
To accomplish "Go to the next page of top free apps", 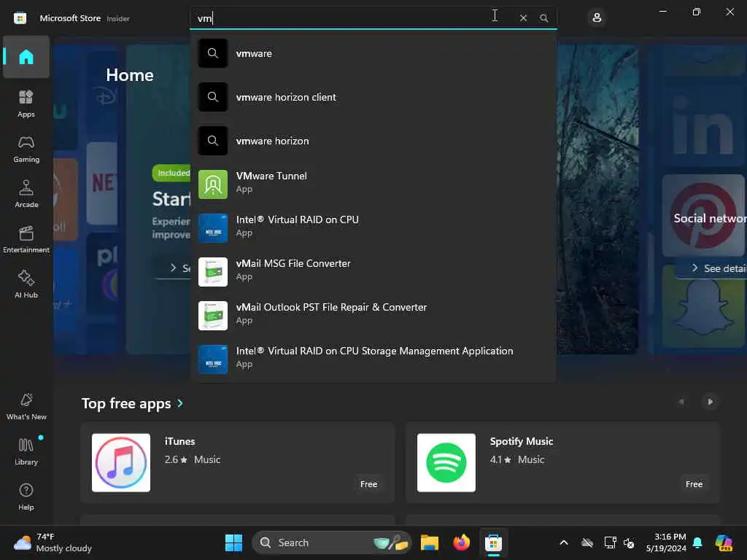I will 710,402.
